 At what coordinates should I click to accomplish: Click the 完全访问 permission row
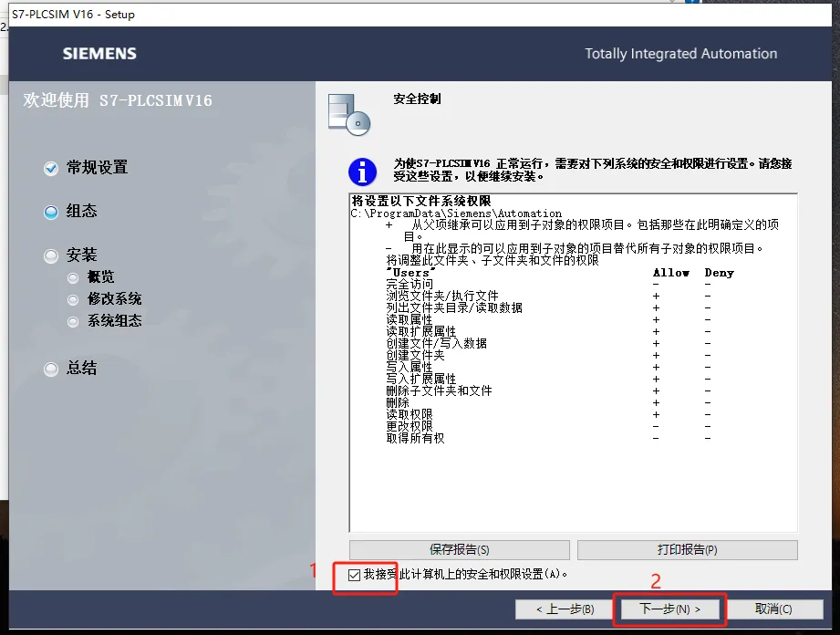tap(548, 284)
